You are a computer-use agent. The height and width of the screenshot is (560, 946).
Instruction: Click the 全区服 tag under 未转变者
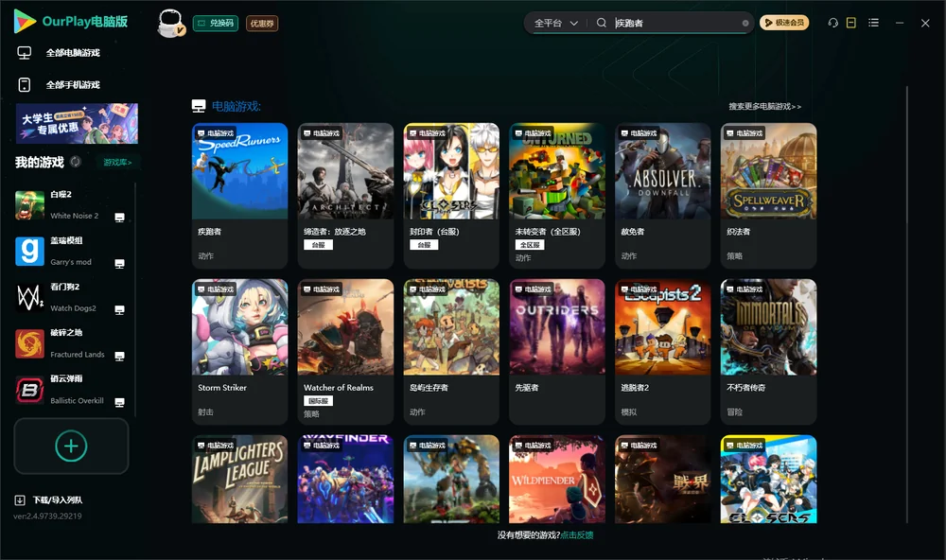[x=530, y=245]
